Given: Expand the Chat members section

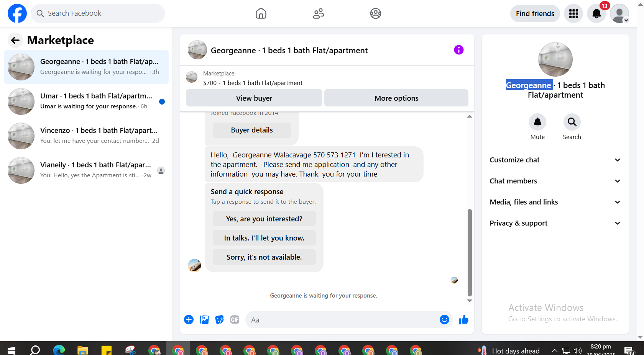Looking at the screenshot, I should point(555,181).
